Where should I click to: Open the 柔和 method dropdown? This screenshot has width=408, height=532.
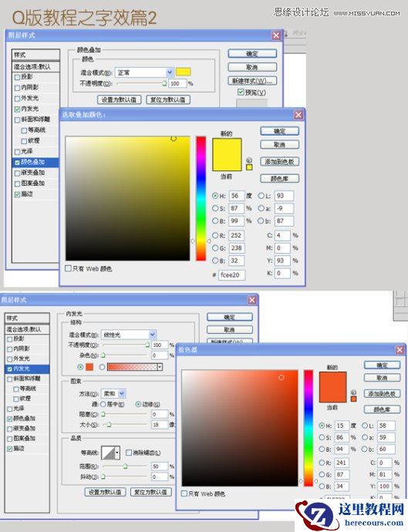(x=122, y=393)
